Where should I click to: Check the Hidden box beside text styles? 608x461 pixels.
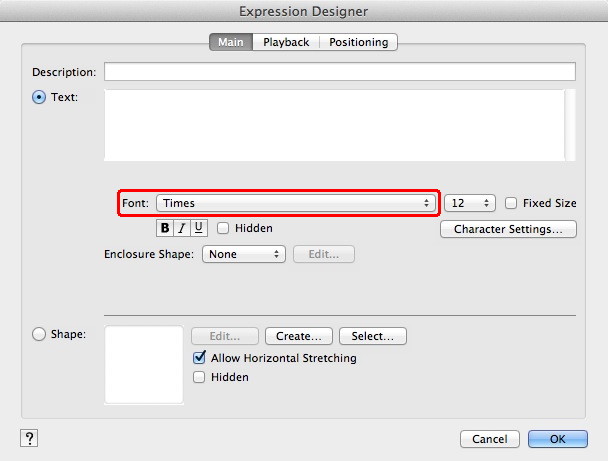tap(223, 228)
